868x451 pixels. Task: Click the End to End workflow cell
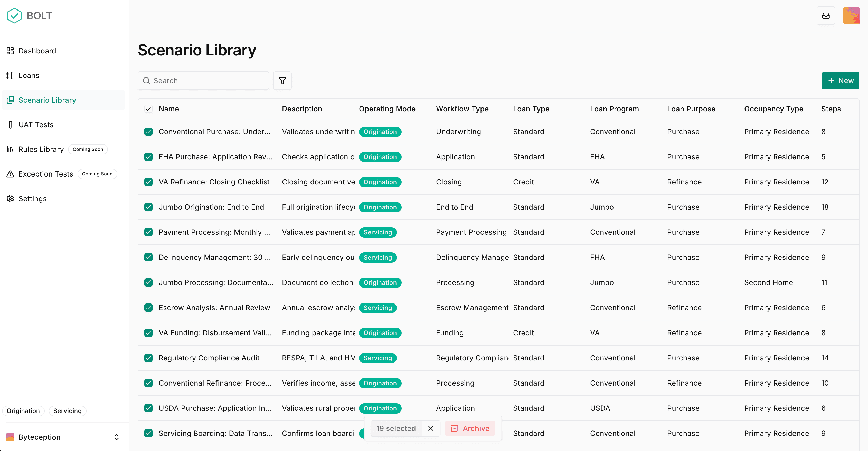coord(455,207)
